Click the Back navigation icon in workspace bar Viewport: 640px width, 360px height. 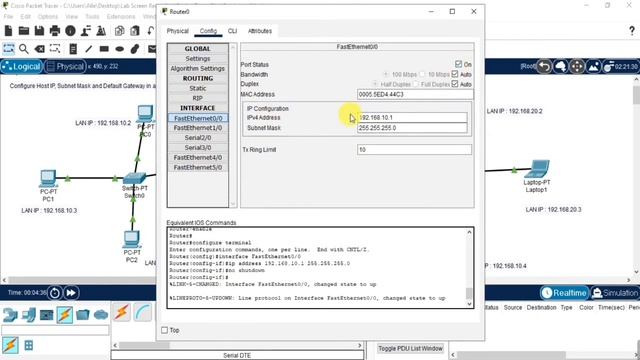pos(544,66)
